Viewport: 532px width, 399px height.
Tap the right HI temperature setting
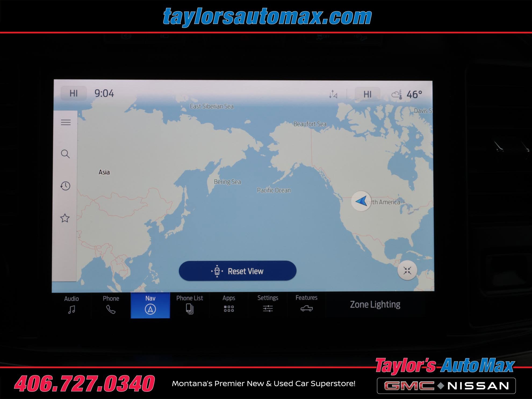[367, 94]
